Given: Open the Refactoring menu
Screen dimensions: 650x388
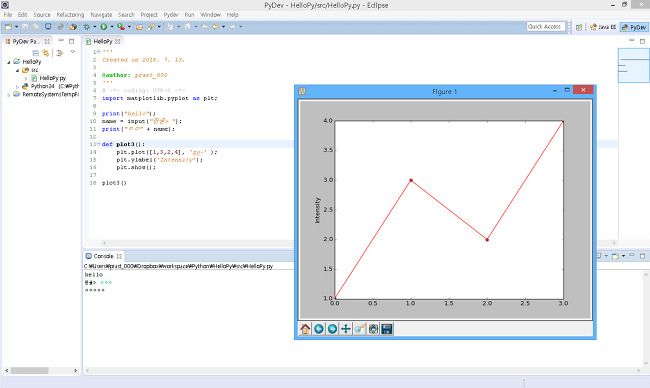Looking at the screenshot, I should click(x=70, y=15).
